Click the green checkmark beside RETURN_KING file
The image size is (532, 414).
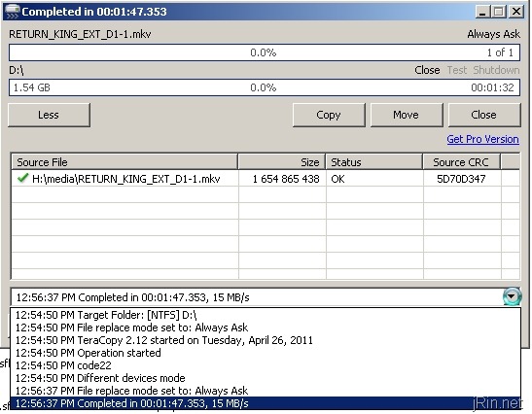pyautogui.click(x=22, y=178)
